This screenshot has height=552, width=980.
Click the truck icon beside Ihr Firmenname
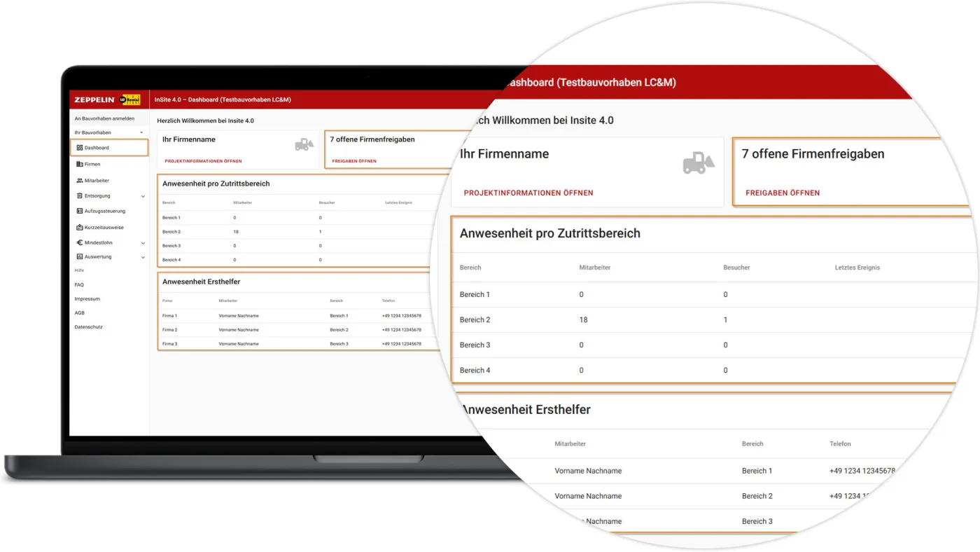pyautogui.click(x=304, y=144)
